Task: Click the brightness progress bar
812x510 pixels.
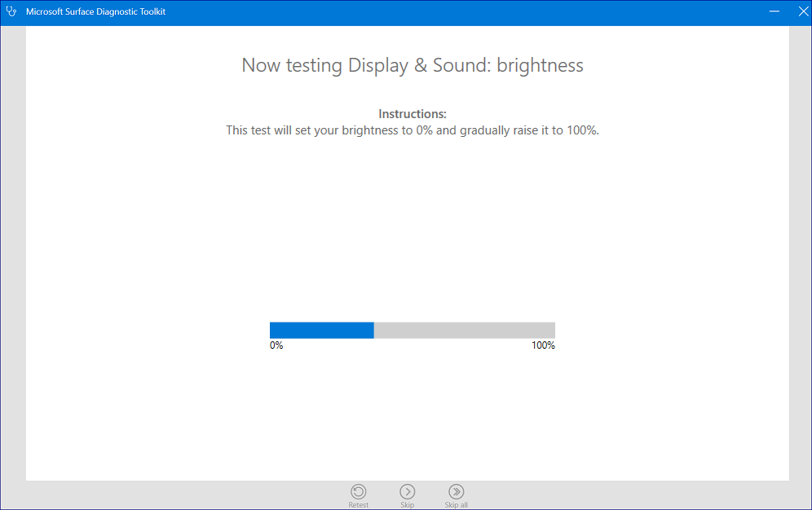Action: 412,330
